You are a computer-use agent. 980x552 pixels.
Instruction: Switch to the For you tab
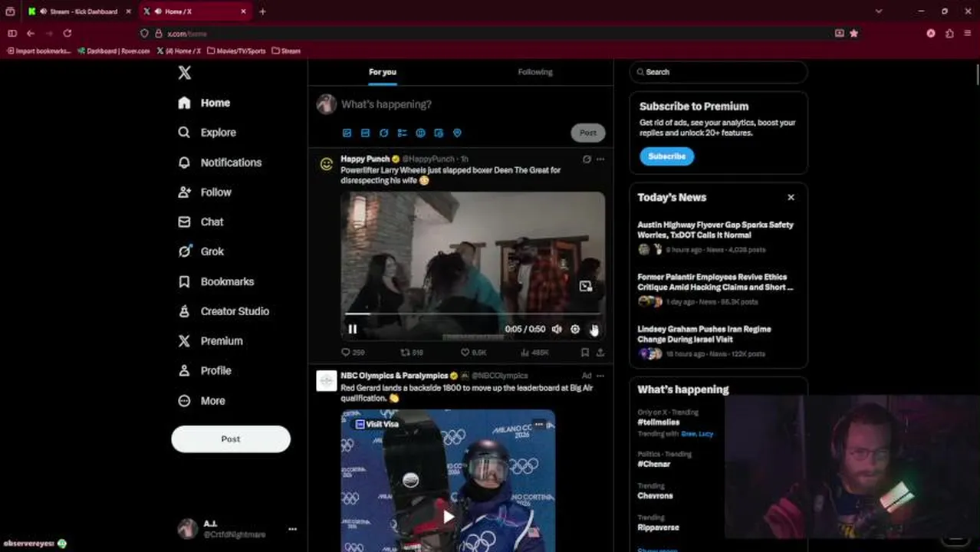point(383,72)
